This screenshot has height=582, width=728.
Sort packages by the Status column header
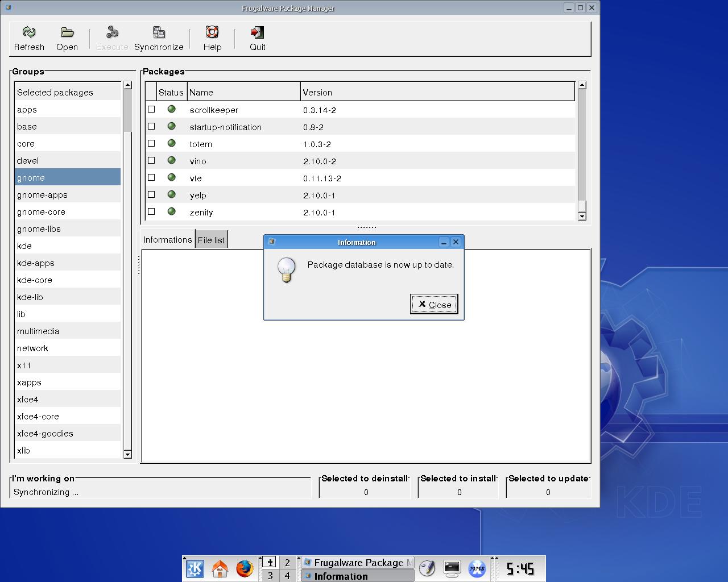171,92
